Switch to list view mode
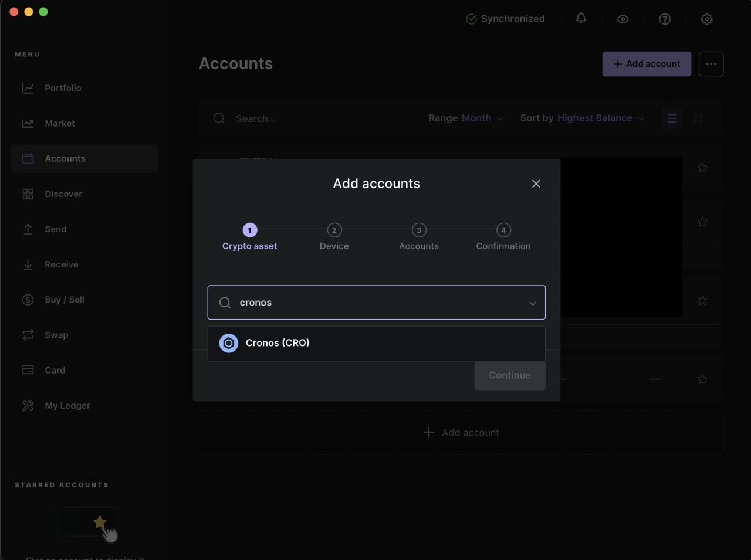 click(x=672, y=118)
